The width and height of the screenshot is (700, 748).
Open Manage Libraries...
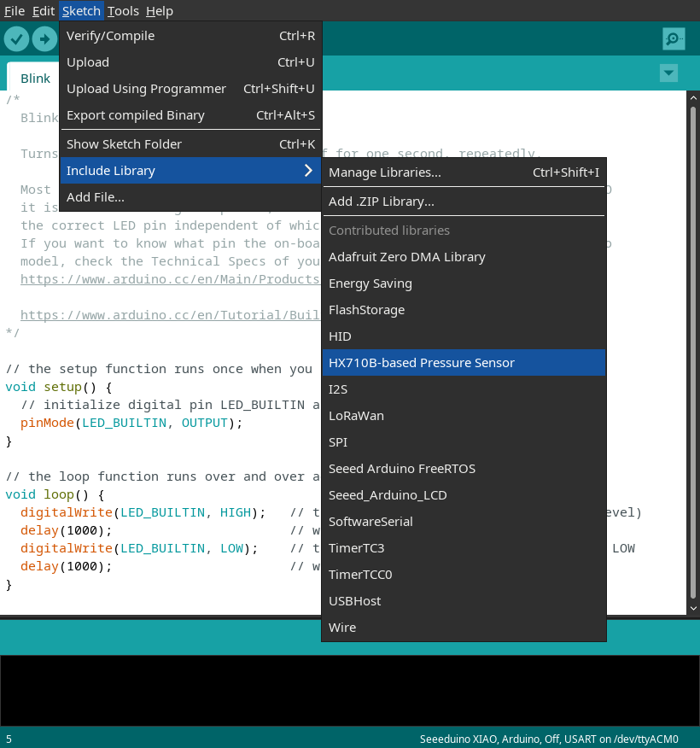[x=464, y=172]
